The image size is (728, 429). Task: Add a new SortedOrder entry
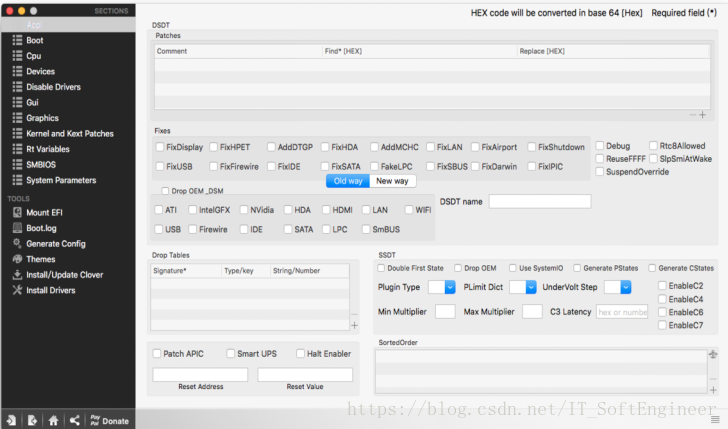pyautogui.click(x=713, y=390)
